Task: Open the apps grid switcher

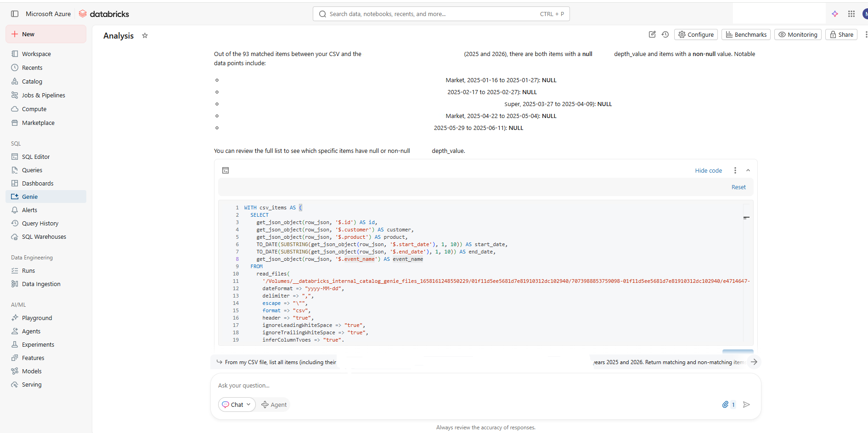Action: click(x=851, y=14)
